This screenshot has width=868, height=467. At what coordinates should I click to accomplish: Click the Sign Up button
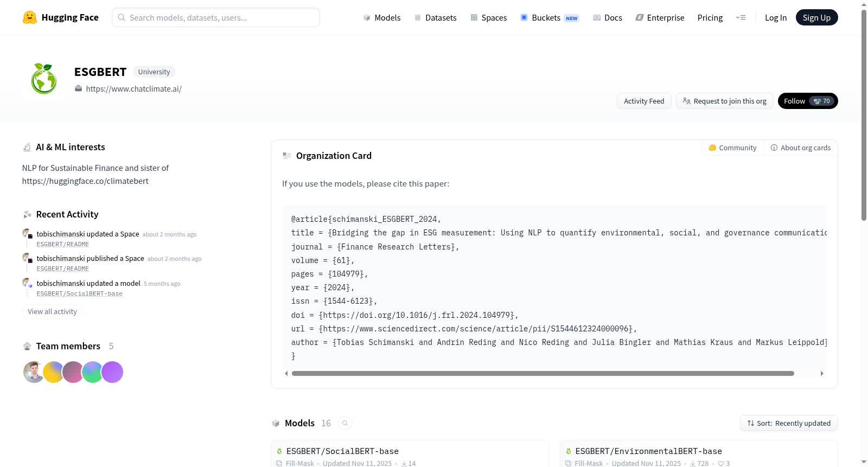click(817, 18)
